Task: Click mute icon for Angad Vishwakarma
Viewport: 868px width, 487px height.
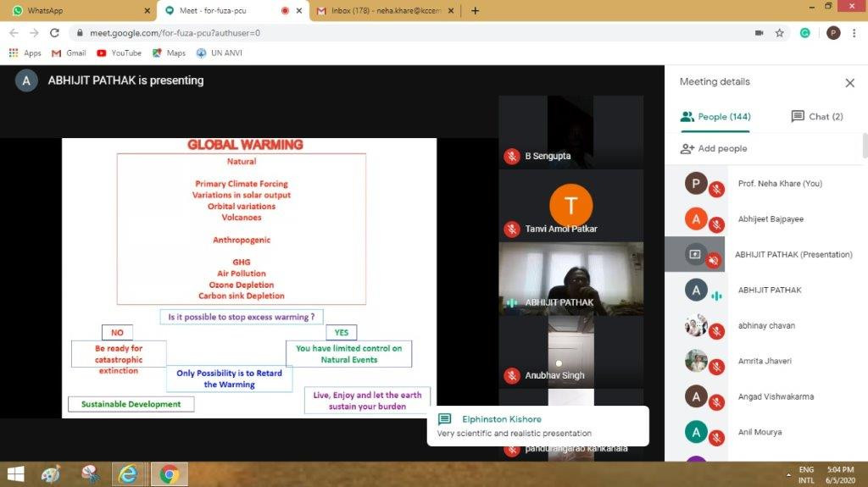Action: 716,402
